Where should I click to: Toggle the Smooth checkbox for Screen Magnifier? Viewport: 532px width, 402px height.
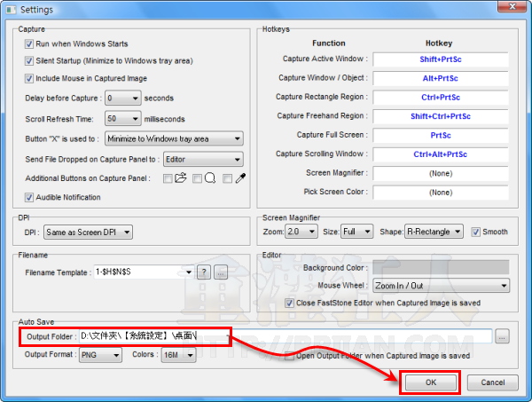click(476, 232)
